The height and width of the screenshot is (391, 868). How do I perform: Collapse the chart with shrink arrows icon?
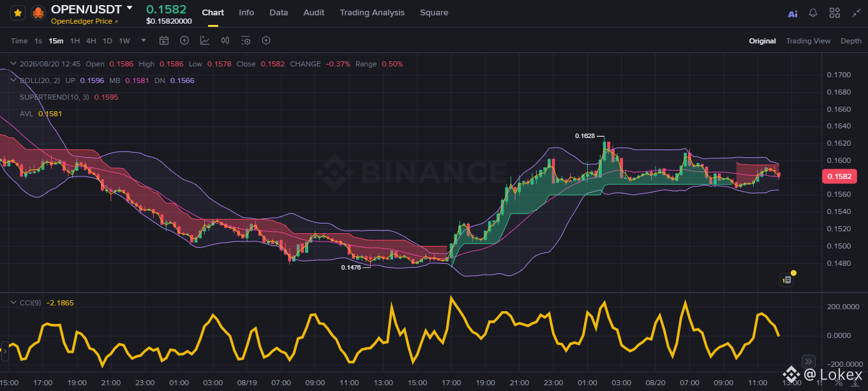coord(856,13)
